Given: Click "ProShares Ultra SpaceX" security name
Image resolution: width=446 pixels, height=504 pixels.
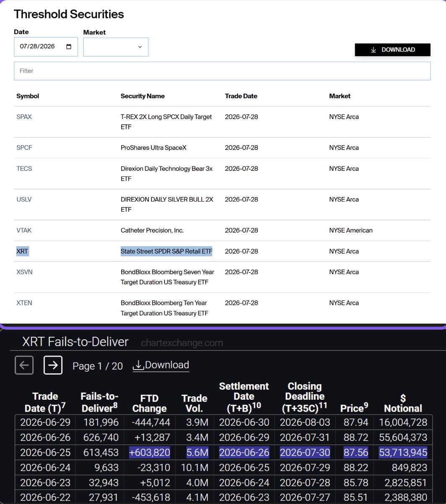Looking at the screenshot, I should 154,148.
